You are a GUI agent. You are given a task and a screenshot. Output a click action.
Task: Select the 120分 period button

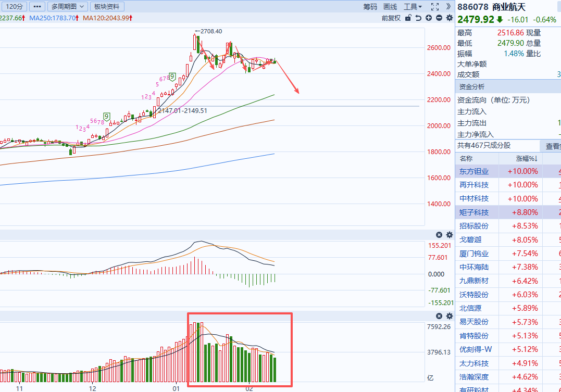pos(13,7)
